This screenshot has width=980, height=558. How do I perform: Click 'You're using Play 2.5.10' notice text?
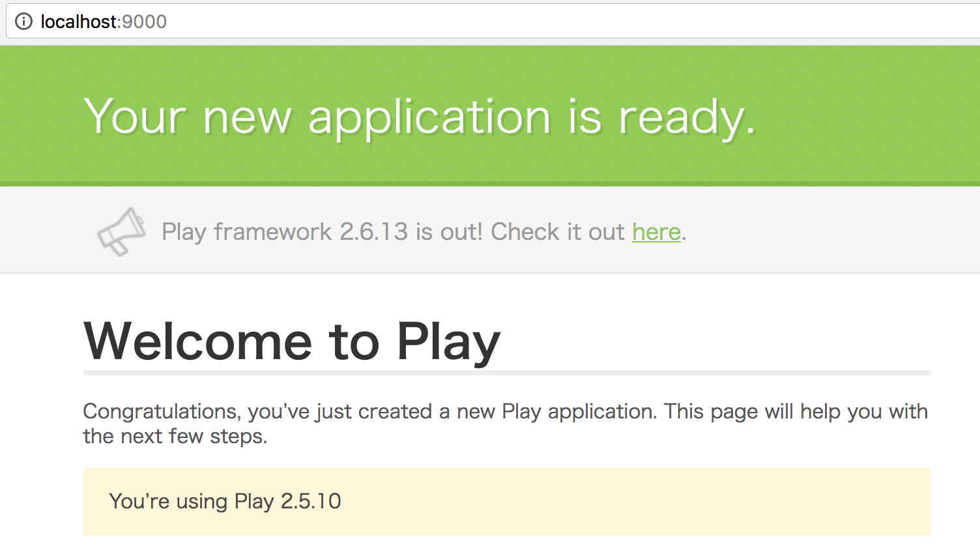pyautogui.click(x=225, y=501)
